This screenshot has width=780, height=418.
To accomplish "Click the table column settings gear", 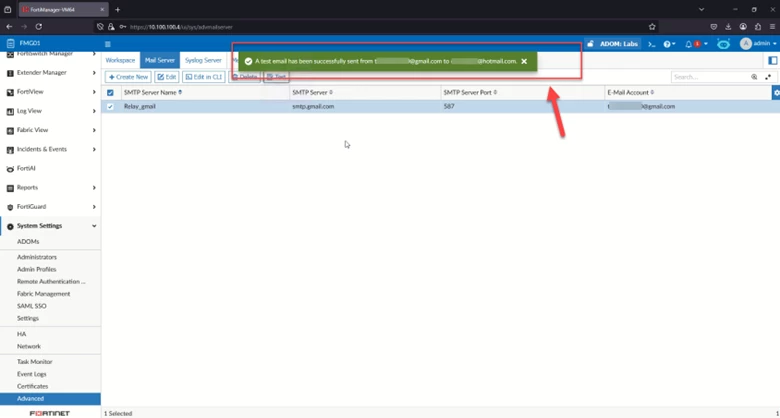I will point(776,93).
